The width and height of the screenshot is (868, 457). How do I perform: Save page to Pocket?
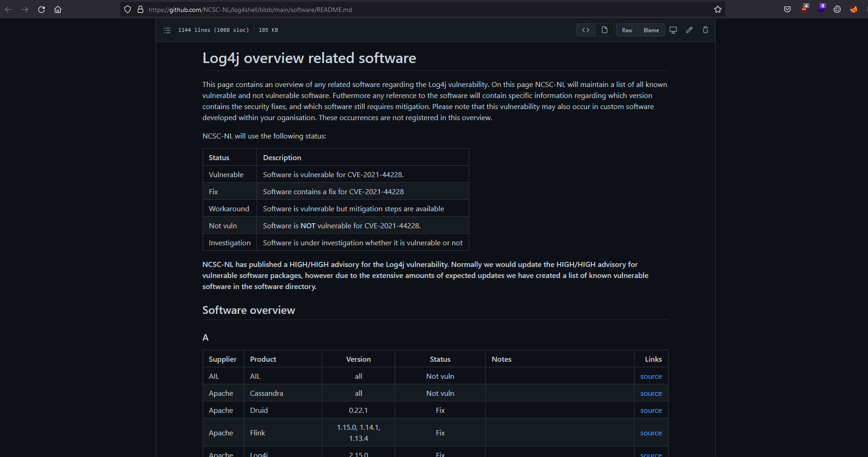click(x=787, y=9)
